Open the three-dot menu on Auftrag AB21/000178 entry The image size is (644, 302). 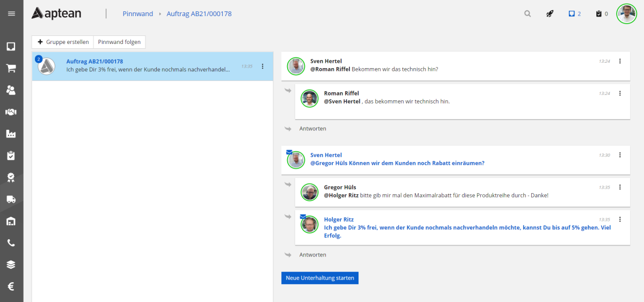tap(262, 67)
